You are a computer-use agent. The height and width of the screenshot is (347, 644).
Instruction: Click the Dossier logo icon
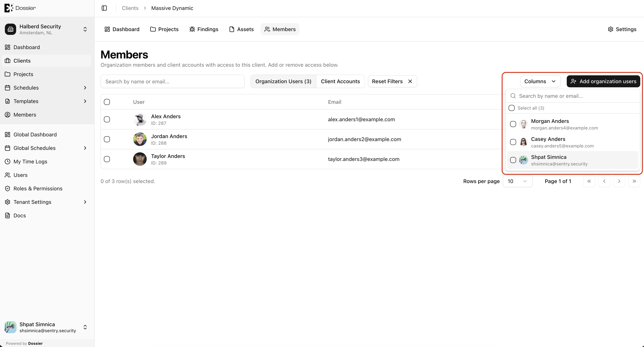tap(9, 8)
